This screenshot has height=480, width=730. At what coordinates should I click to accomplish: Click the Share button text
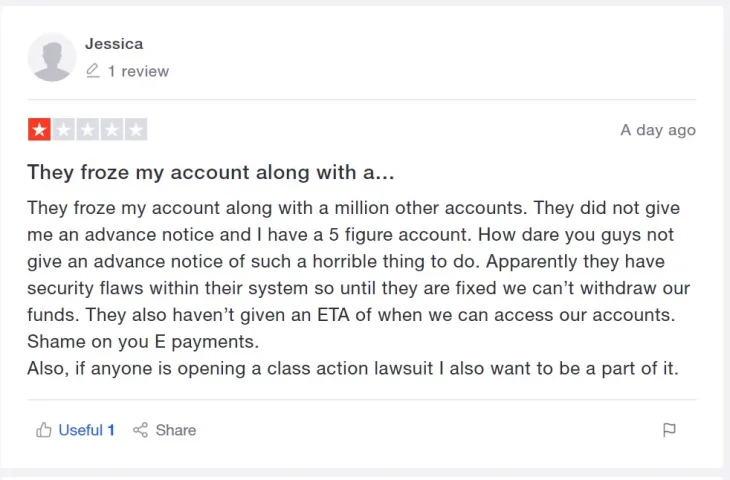pos(176,430)
